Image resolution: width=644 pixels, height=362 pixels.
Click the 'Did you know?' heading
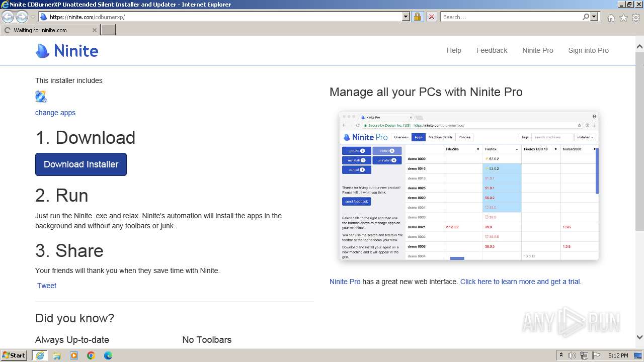tap(74, 318)
